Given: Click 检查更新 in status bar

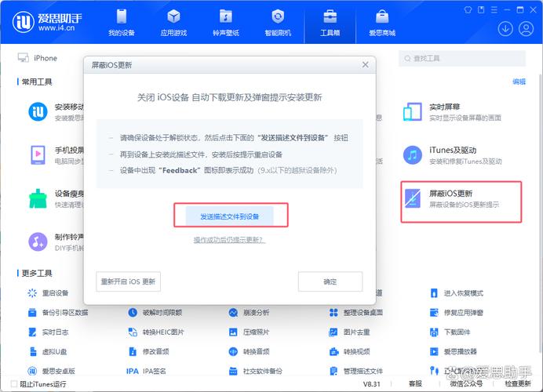Looking at the screenshot, I should 518,383.
